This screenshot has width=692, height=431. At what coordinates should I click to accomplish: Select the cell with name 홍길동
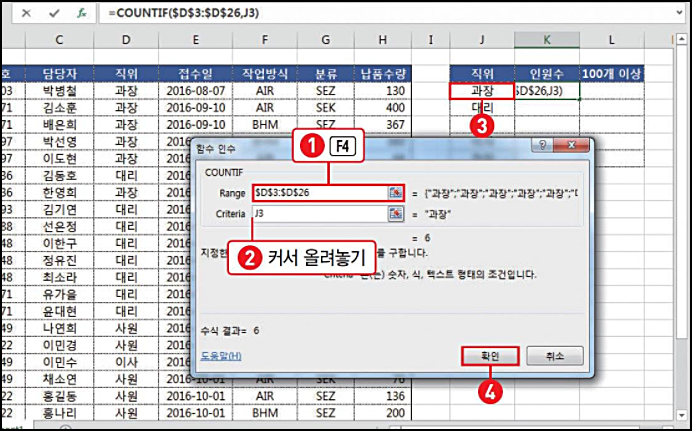[59, 396]
